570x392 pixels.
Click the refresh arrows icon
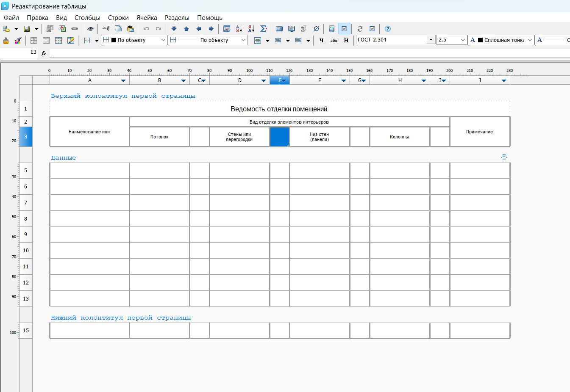(360, 29)
